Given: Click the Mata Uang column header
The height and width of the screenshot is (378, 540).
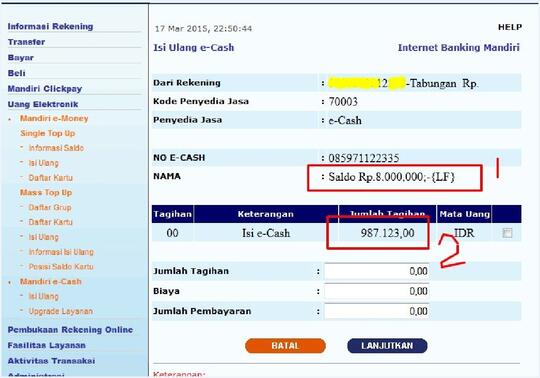Looking at the screenshot, I should [x=465, y=214].
